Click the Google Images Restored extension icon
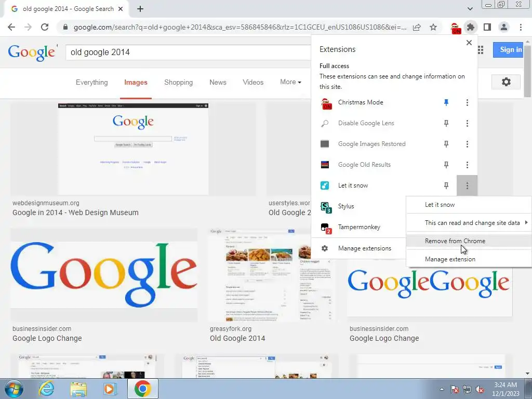This screenshot has width=532, height=399. coord(325,144)
